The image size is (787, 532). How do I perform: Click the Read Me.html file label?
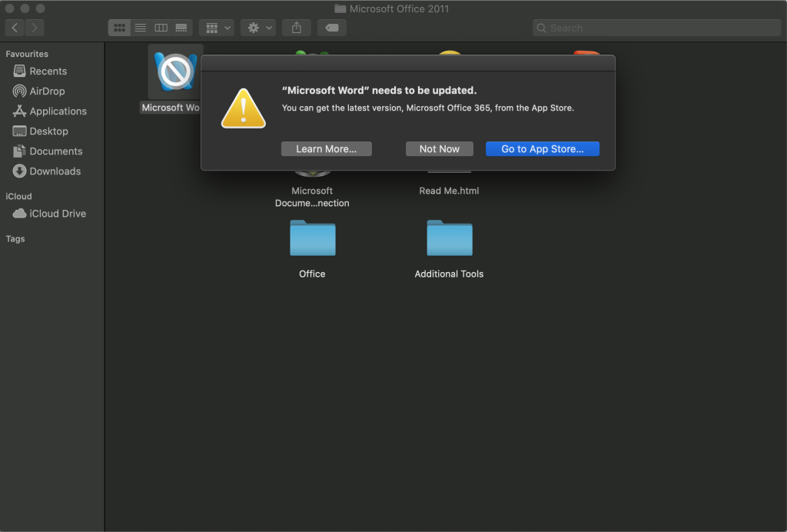tap(449, 191)
